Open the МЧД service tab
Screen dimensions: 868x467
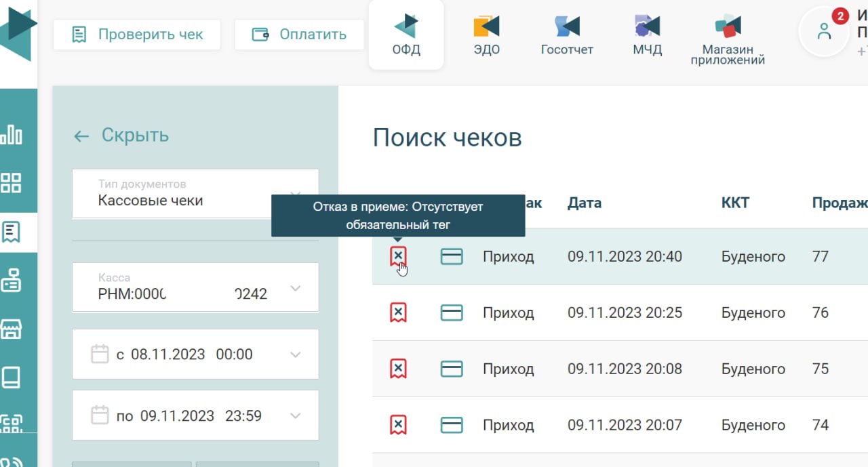[647, 35]
